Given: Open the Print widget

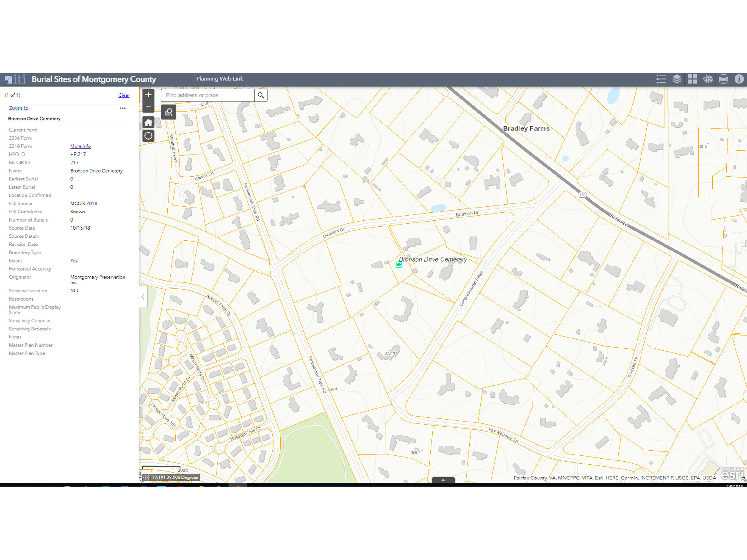Looking at the screenshot, I should click(x=723, y=79).
